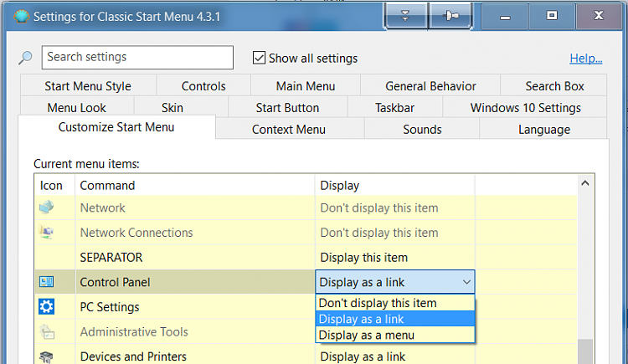Switch to the Start Menu Style tab

pos(88,85)
